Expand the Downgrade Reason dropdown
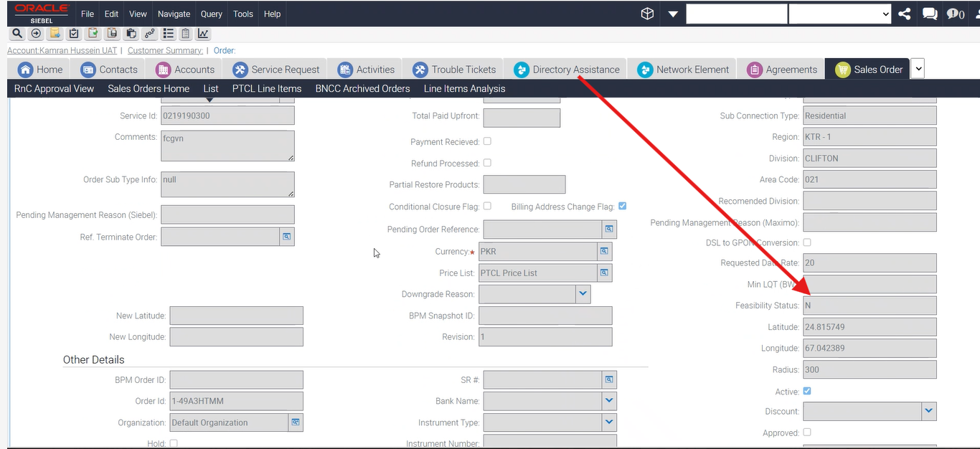980x449 pixels. pyautogui.click(x=583, y=294)
